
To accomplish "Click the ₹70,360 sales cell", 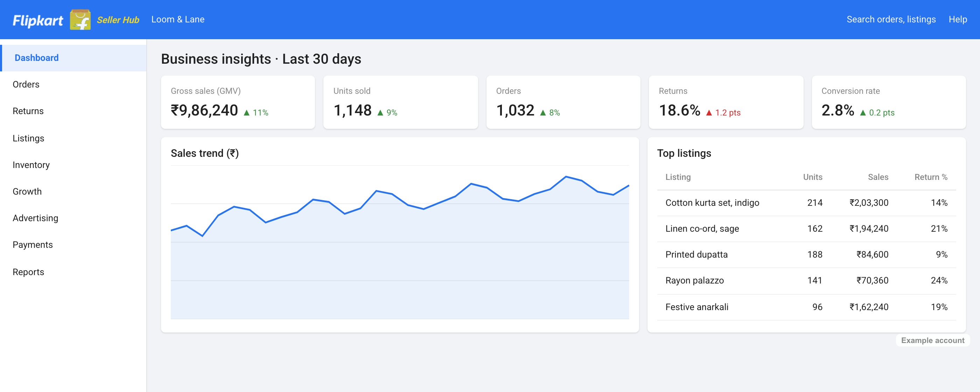I will [872, 280].
